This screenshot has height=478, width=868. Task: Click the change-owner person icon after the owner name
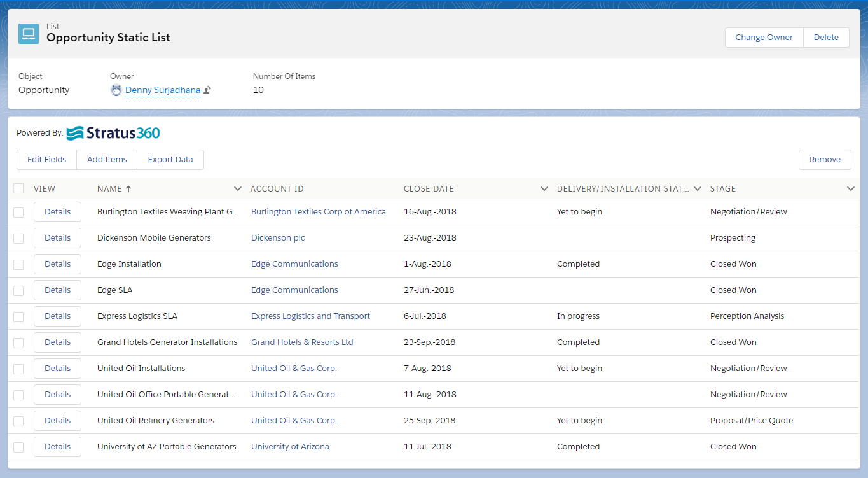click(x=207, y=90)
